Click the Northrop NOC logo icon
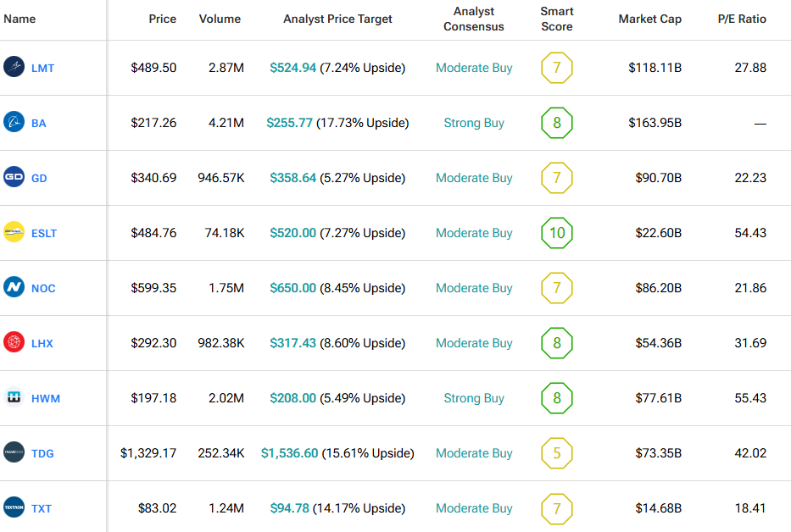 [14, 287]
